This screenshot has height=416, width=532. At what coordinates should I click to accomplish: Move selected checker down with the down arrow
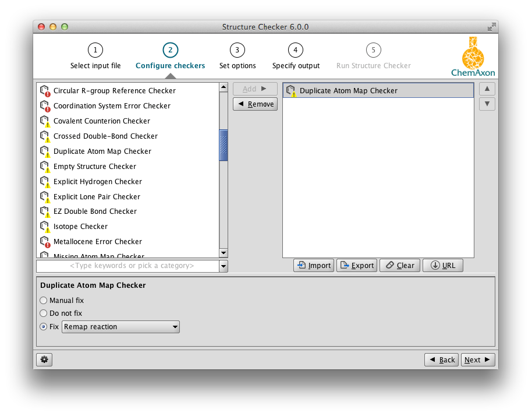(x=487, y=104)
